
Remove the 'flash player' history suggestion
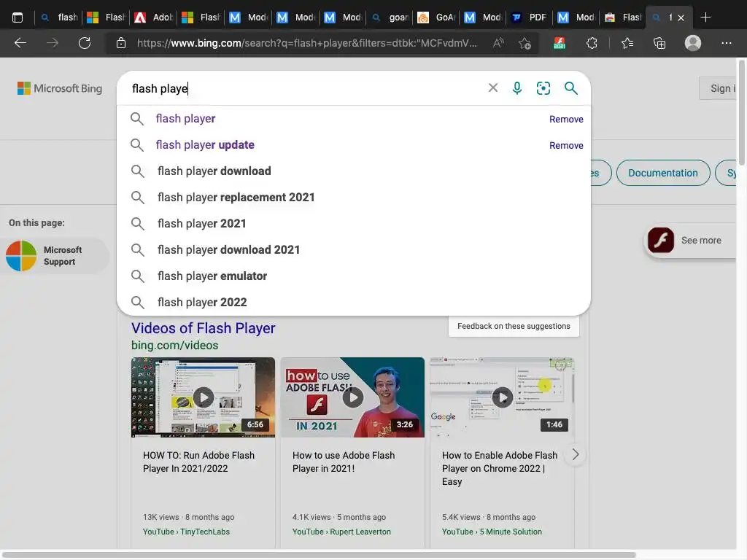click(566, 119)
